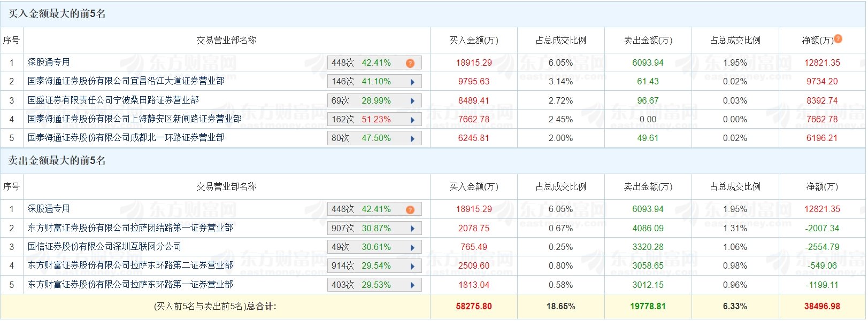Select sell amount cell 4086.09

click(x=648, y=228)
